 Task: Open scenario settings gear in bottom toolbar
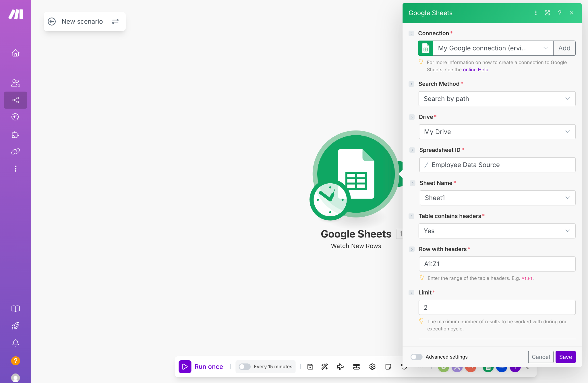pyautogui.click(x=372, y=367)
